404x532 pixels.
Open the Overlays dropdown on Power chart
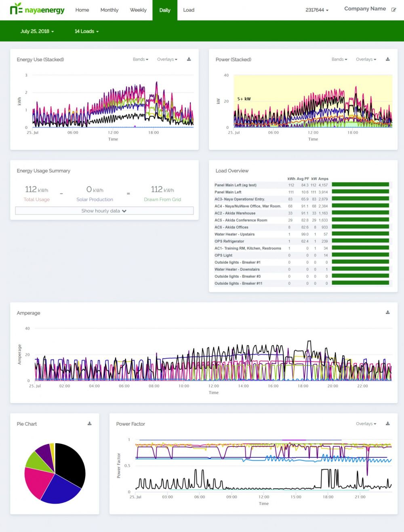coord(365,59)
